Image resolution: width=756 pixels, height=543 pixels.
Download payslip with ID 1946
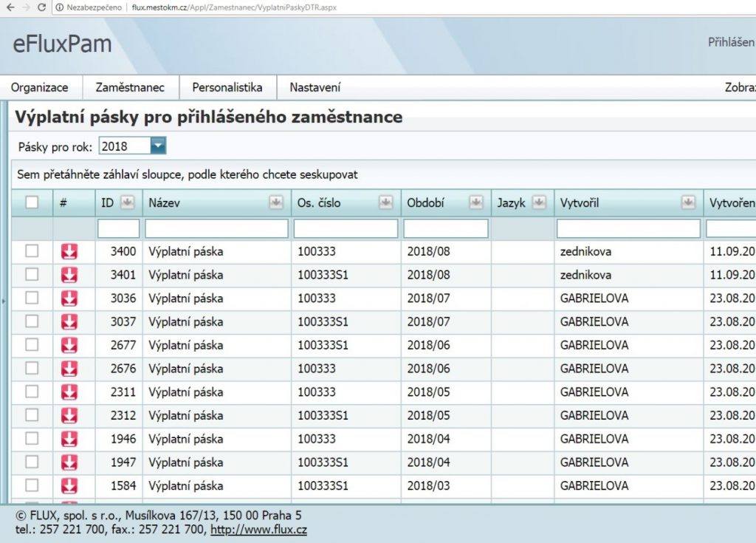[x=69, y=439]
